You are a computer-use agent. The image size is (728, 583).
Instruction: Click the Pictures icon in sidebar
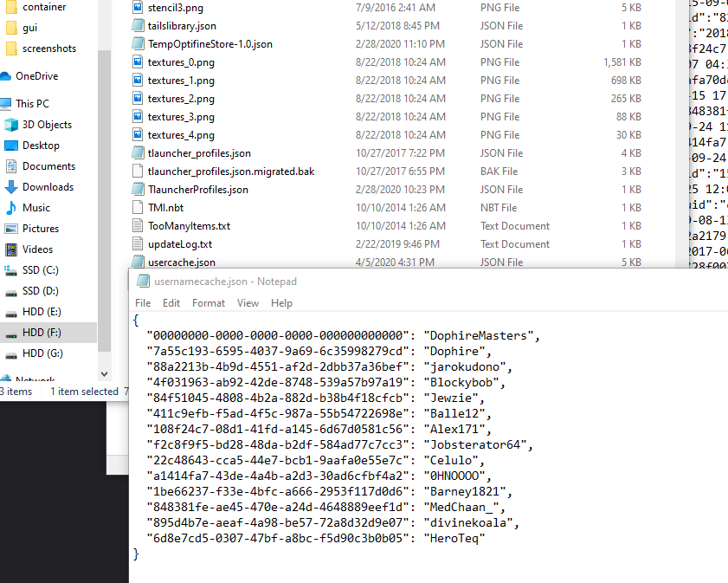coord(10,228)
